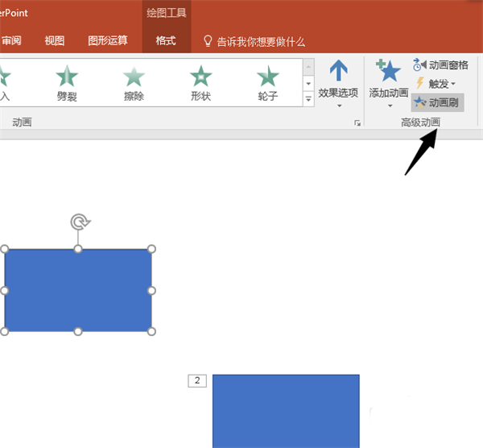Apply the 轮子 wheel animation effect
This screenshot has height=448, width=483.
click(268, 83)
